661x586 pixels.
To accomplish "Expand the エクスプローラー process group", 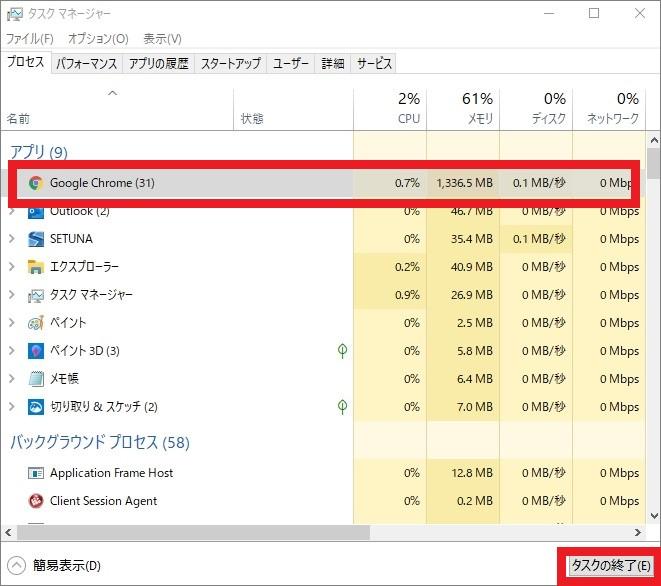I will 12,267.
